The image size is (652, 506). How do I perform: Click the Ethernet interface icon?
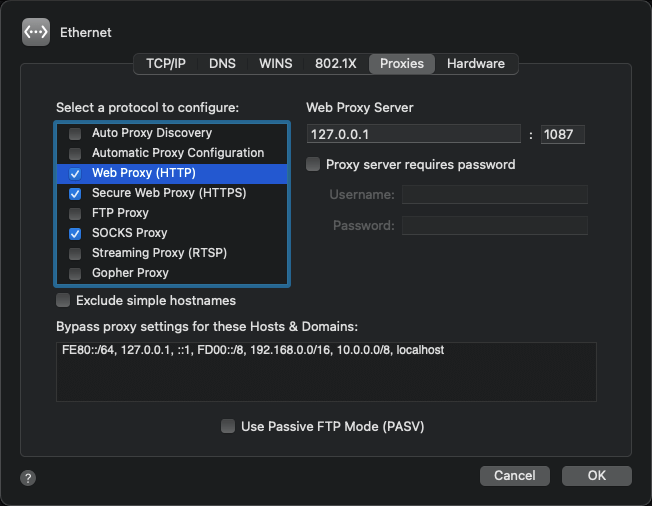[x=36, y=32]
